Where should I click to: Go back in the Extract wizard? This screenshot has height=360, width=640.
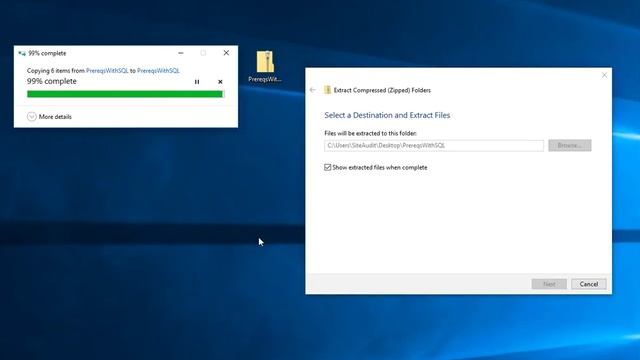(x=313, y=90)
